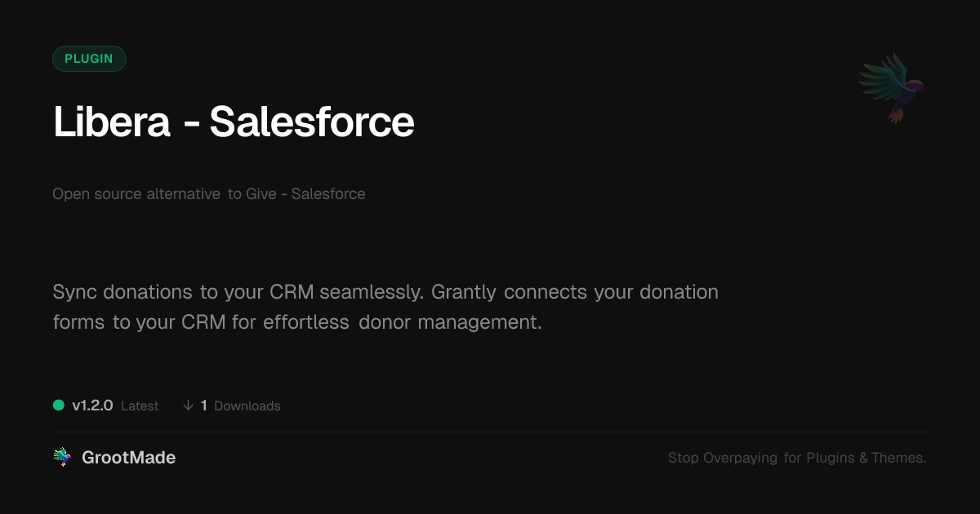Click the large hummingbird logo at top right
This screenshot has height=514, width=980.
click(x=892, y=87)
